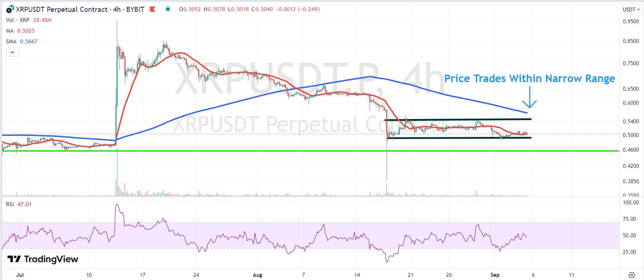Screen dimensions: 644x280
Task: Click the MA value 0.5025
Action: 26,31
